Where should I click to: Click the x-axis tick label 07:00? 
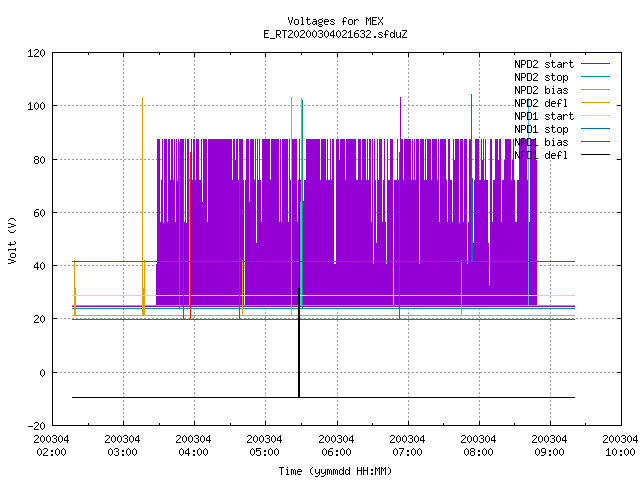click(407, 452)
